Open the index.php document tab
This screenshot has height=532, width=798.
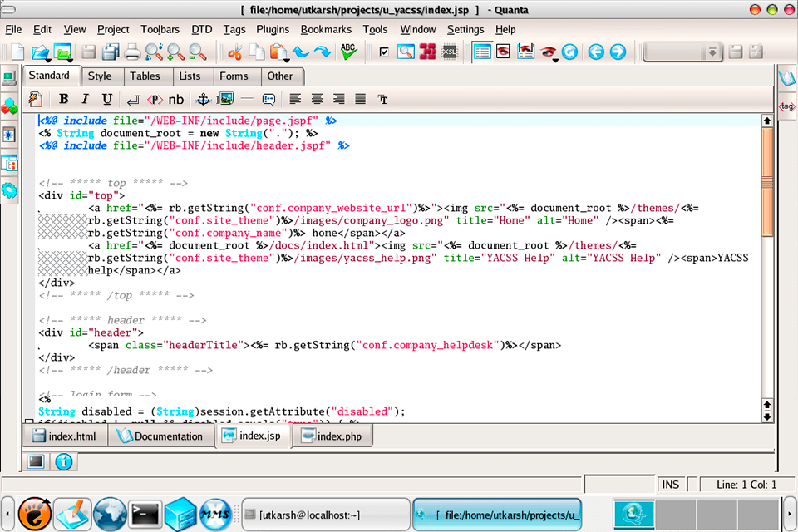click(x=332, y=435)
